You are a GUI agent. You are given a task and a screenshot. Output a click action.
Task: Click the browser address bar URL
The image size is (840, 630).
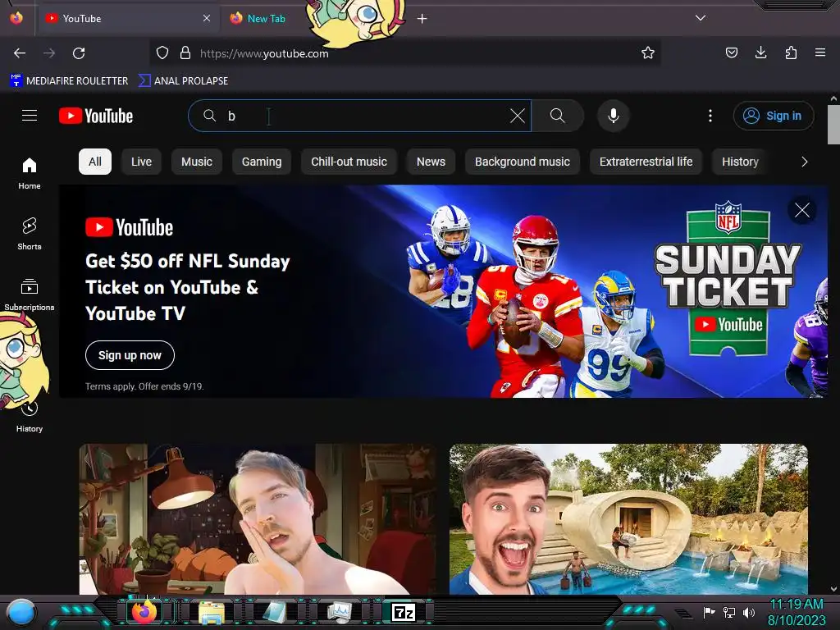(x=264, y=53)
